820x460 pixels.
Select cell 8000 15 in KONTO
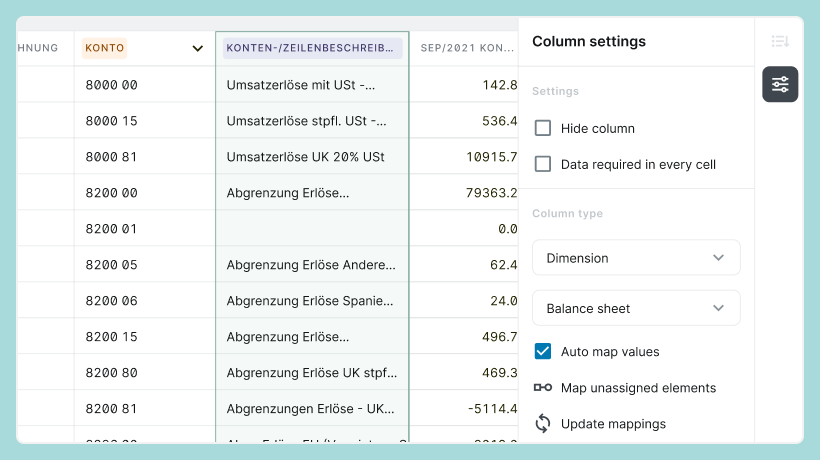(x=144, y=121)
